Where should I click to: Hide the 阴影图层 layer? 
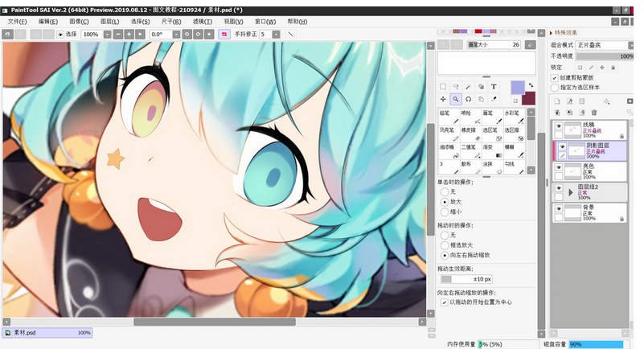[562, 146]
